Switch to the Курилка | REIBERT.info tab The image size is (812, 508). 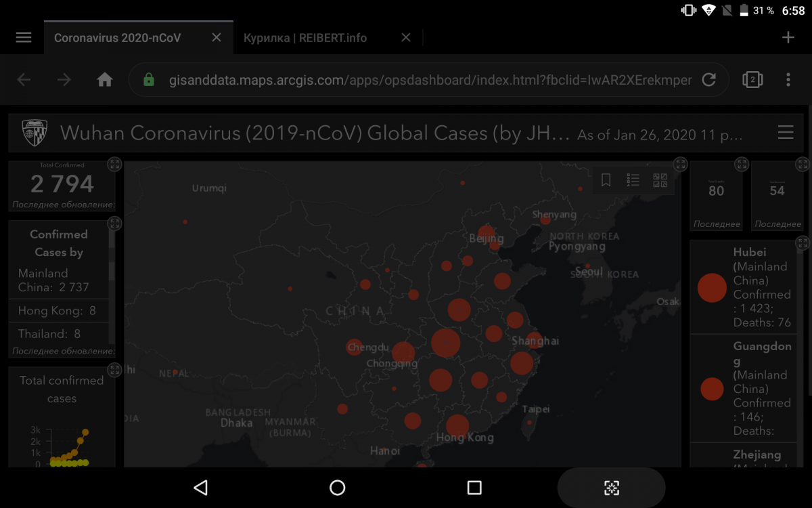305,38
